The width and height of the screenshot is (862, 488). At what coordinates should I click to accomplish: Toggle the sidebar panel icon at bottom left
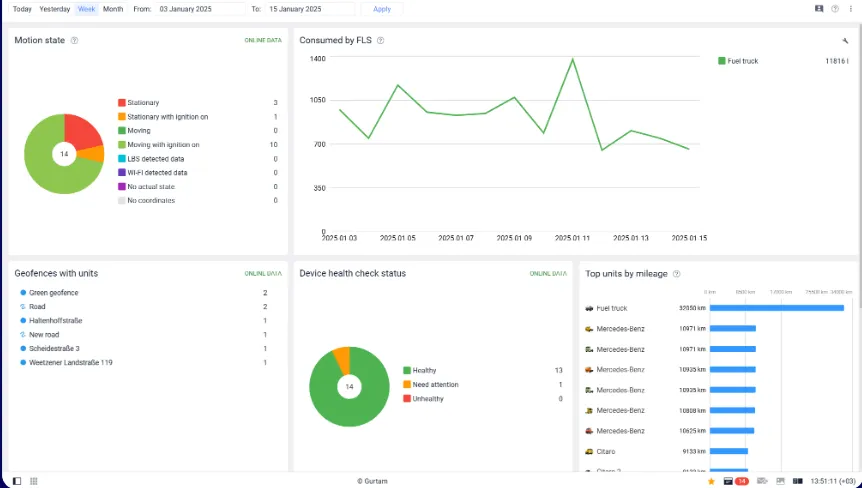(x=17, y=481)
